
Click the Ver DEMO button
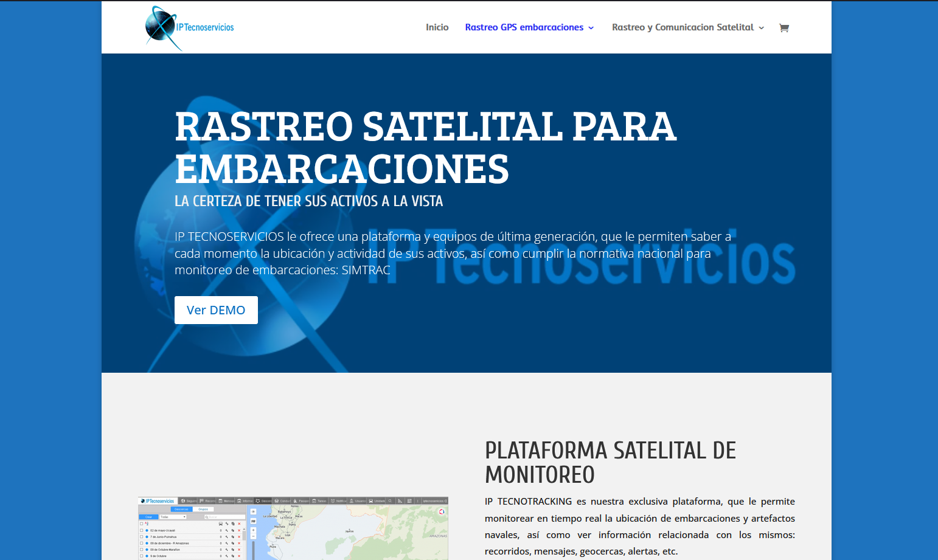pos(216,310)
